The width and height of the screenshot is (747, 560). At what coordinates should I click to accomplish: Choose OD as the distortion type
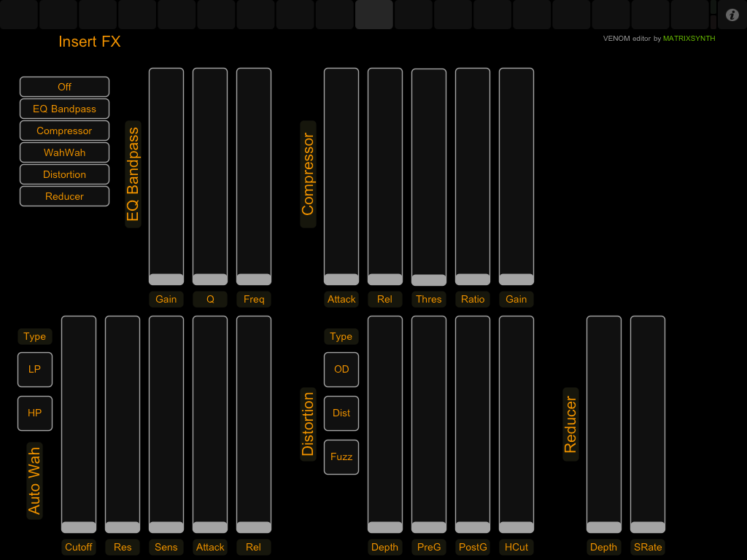click(341, 370)
